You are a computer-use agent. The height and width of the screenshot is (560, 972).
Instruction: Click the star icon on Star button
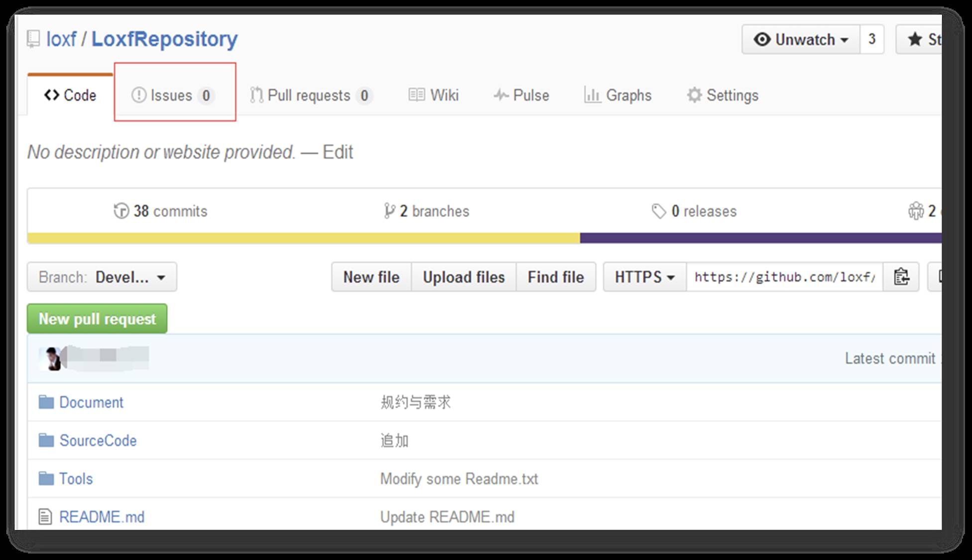click(x=915, y=39)
